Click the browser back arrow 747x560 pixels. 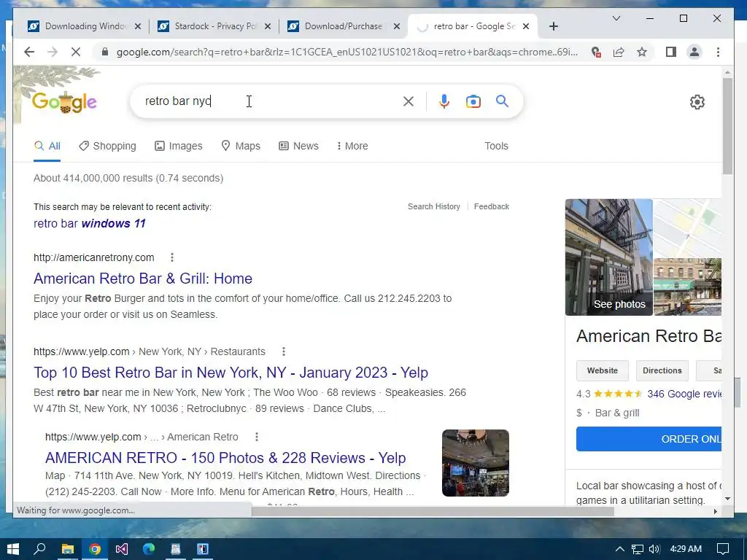(29, 52)
